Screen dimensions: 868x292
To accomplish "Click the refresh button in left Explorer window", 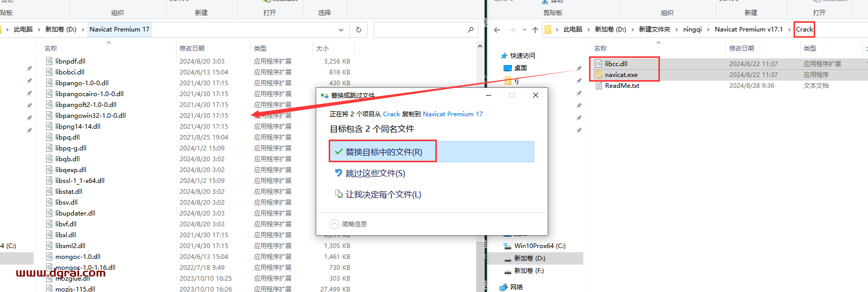I will 358,30.
